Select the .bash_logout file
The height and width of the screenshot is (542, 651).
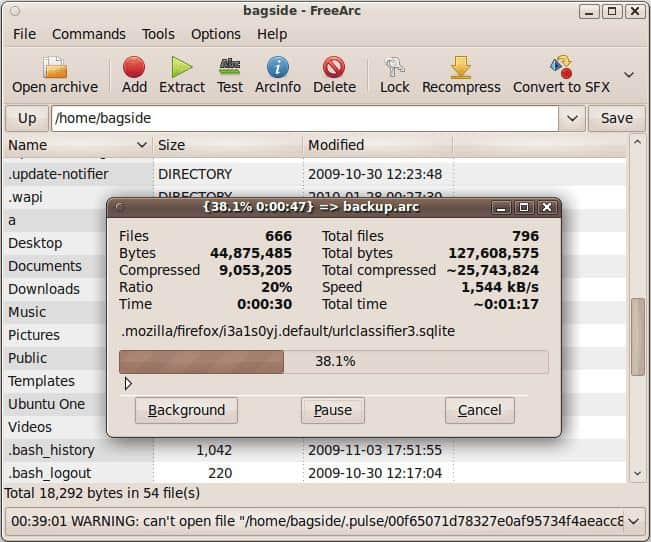315,473
